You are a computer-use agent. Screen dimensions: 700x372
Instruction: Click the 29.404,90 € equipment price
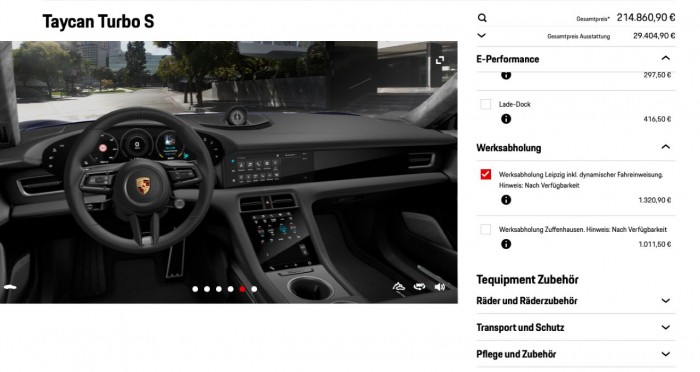[x=654, y=36]
